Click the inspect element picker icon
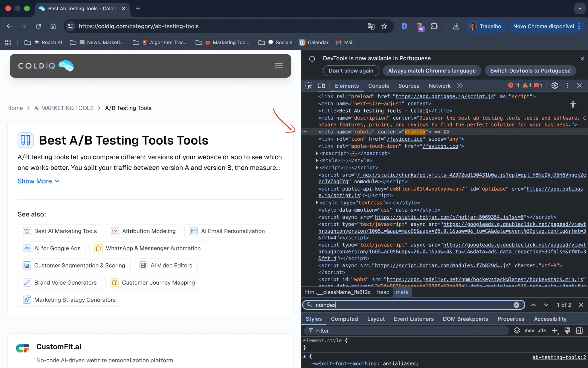This screenshot has width=588, height=368. (308, 86)
